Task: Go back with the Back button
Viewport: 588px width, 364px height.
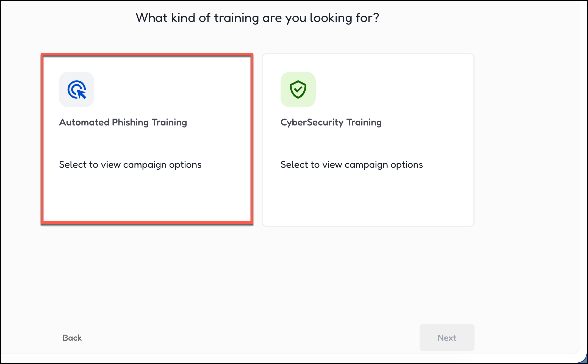Action: [72, 338]
